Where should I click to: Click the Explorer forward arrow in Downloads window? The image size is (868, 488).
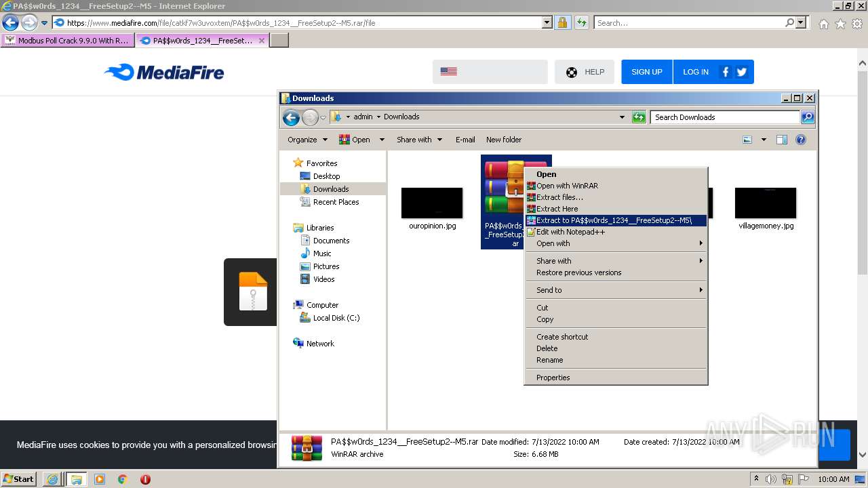pyautogui.click(x=310, y=118)
